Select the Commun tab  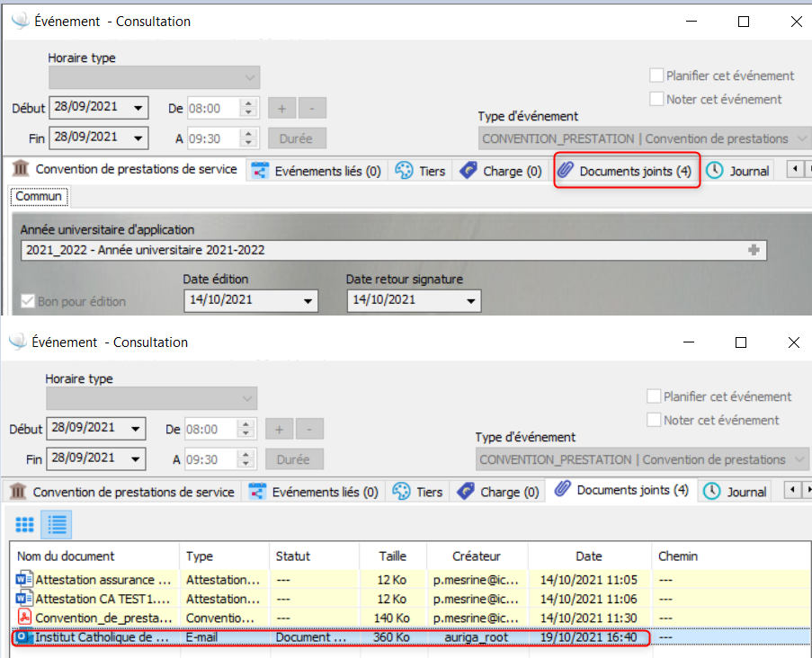(x=39, y=196)
